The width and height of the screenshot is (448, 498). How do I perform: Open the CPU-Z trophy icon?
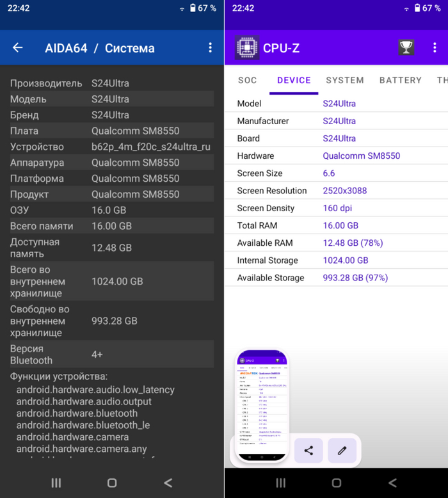click(x=406, y=48)
